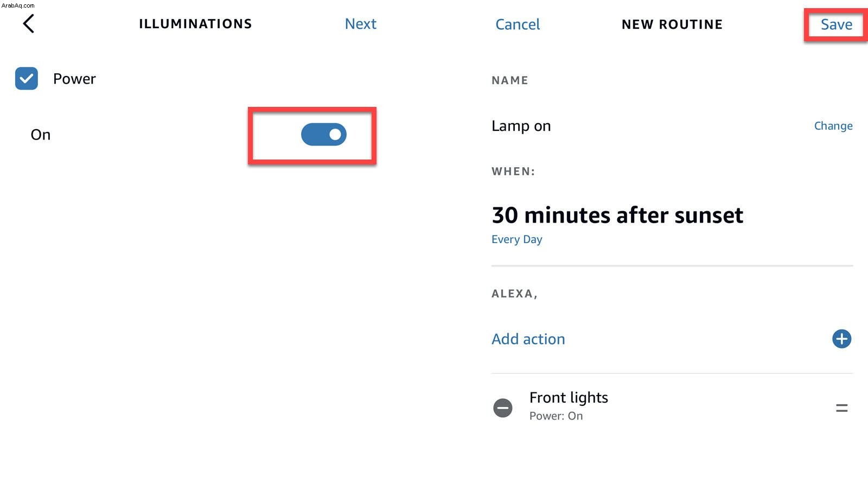Tap Next on the Illuminations screen
868x496 pixels.
[361, 24]
